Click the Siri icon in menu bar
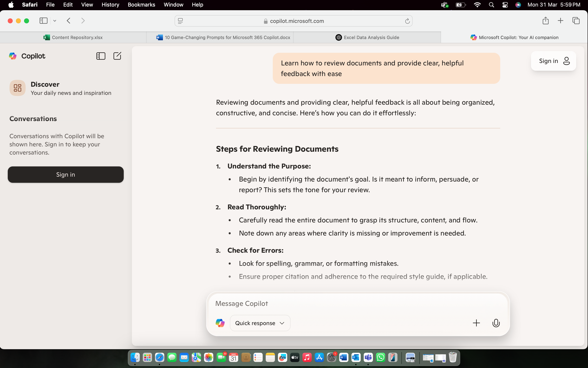This screenshot has width=588, height=368. (518, 5)
